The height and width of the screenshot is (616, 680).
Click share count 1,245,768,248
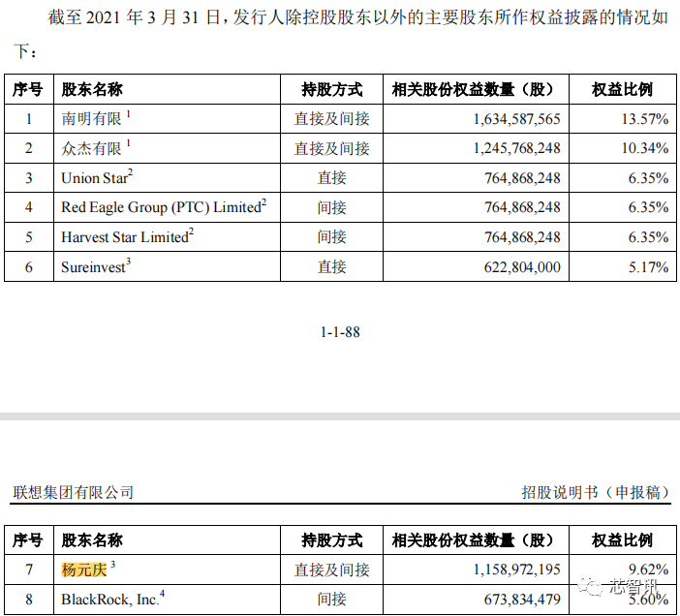point(516,148)
